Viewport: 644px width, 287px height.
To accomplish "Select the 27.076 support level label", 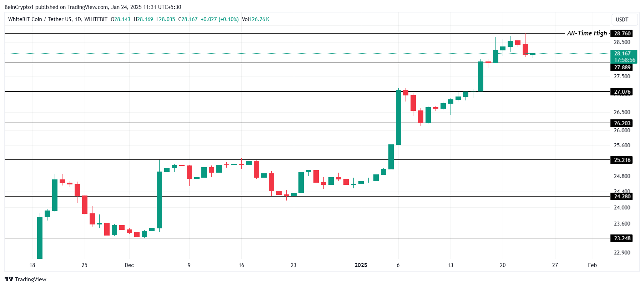I will (622, 91).
